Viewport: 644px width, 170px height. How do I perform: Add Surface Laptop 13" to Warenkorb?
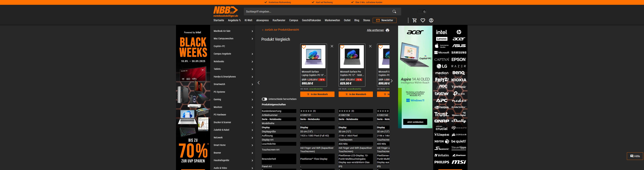click(317, 94)
